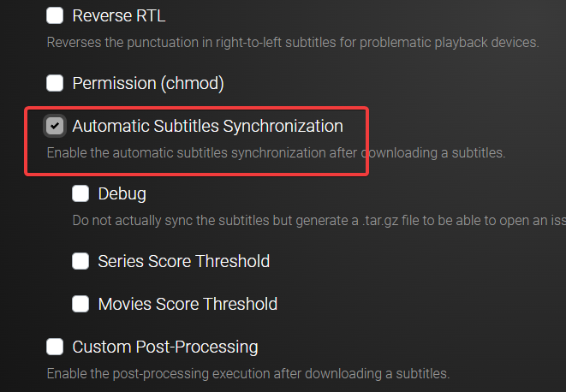The width and height of the screenshot is (566, 392).
Task: Click the Movies Score Threshold label
Action: coord(188,304)
